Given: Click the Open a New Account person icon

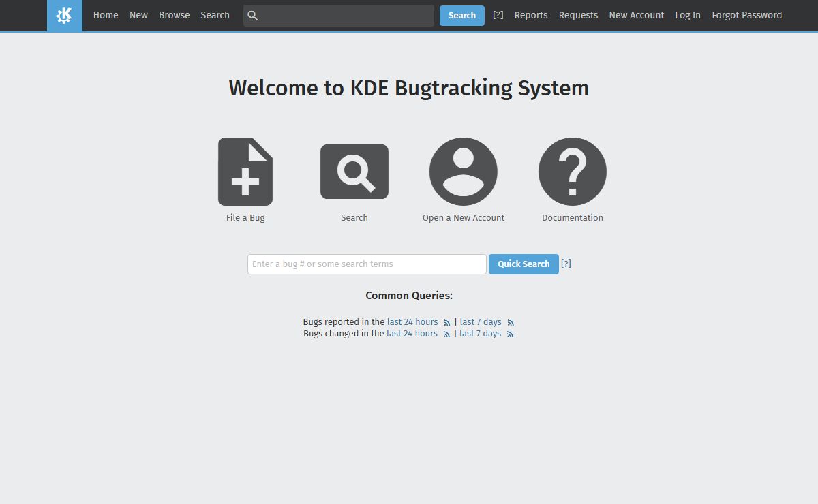Looking at the screenshot, I should (464, 172).
